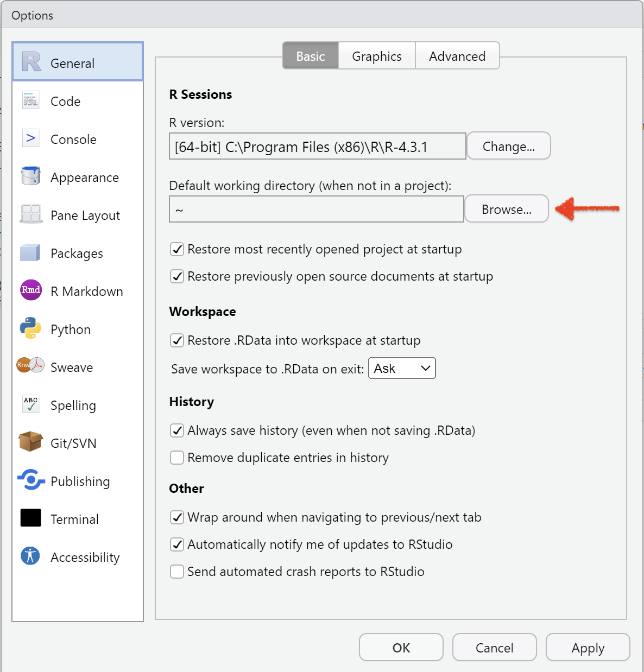Uncheck Restore .RData into workspace at startup
The width and height of the screenshot is (644, 672).
tap(177, 340)
